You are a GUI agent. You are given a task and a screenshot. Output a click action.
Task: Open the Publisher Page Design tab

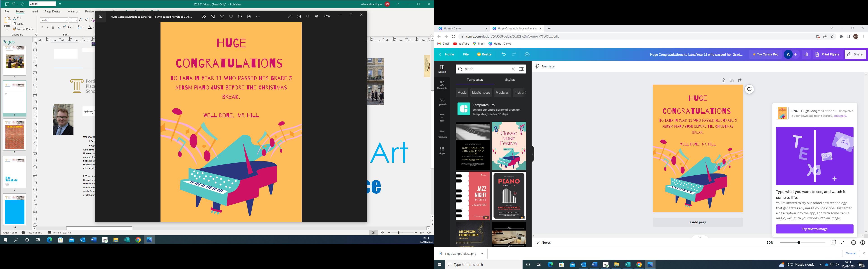tap(53, 12)
